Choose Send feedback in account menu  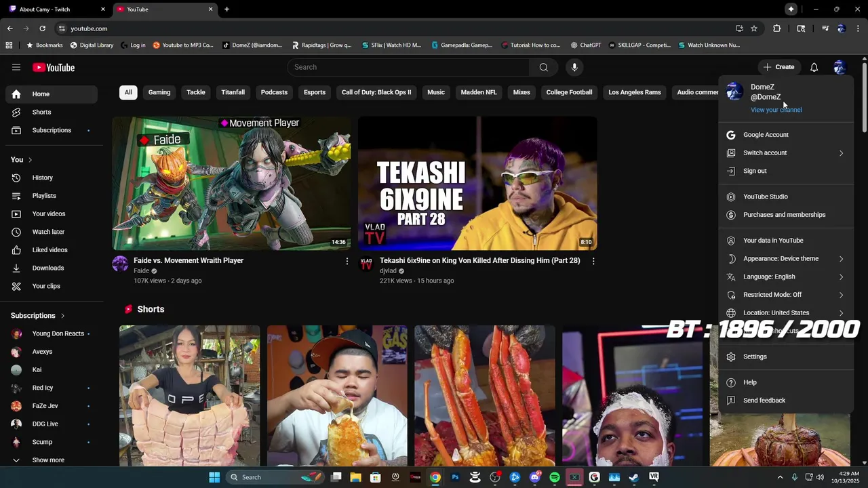(786, 401)
